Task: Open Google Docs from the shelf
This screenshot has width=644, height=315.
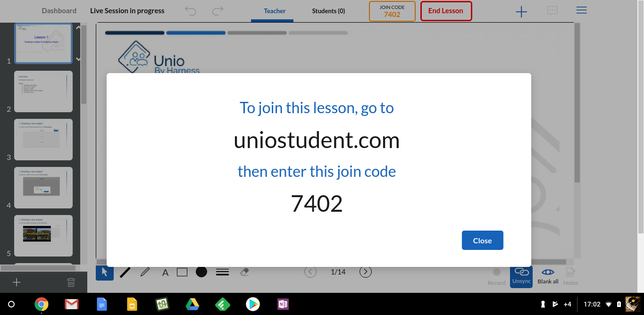Action: coord(102,304)
